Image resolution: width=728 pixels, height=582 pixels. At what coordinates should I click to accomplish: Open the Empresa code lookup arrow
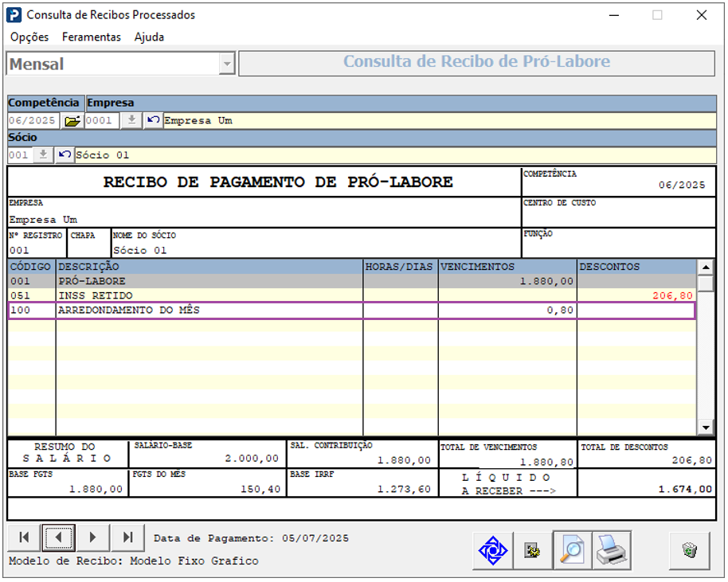pyautogui.click(x=131, y=121)
